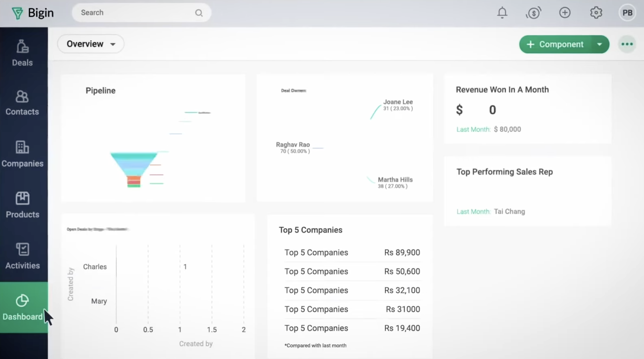Click the subscription dollar icon in the top bar

pyautogui.click(x=534, y=13)
